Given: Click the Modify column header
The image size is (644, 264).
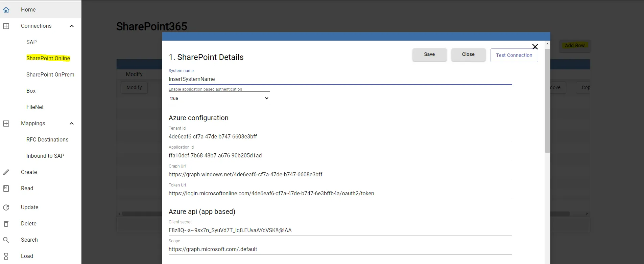Looking at the screenshot, I should tap(134, 74).
